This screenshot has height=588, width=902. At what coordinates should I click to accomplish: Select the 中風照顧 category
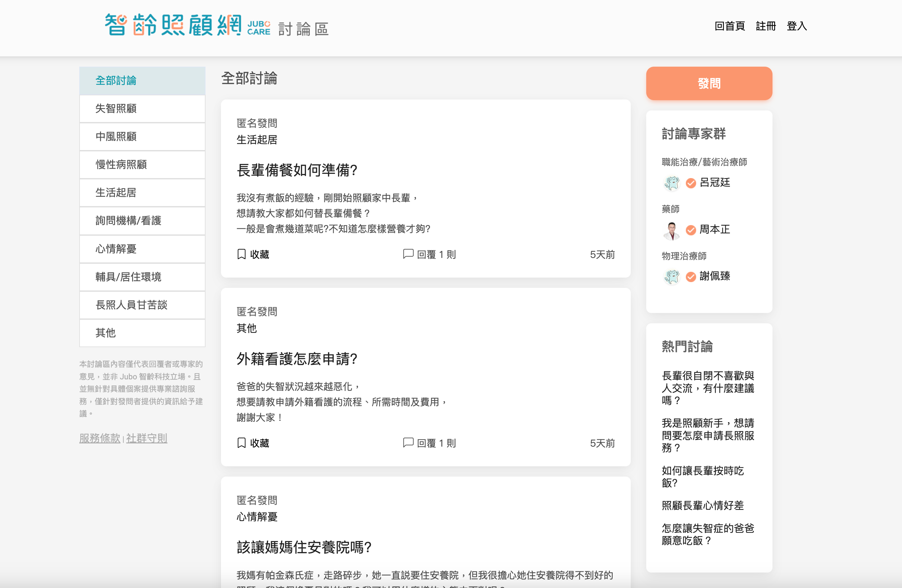coord(142,137)
